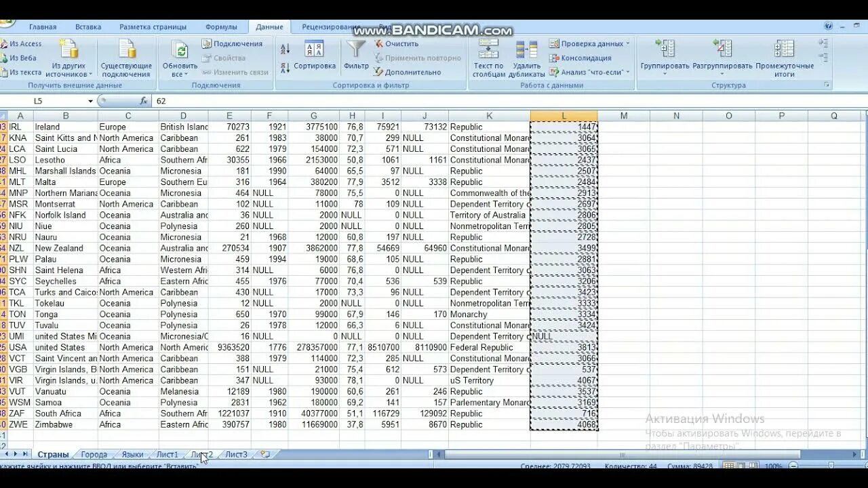Open the Name Box dropdown arrow
Viewport: 868px width, 488px height.
coord(90,101)
